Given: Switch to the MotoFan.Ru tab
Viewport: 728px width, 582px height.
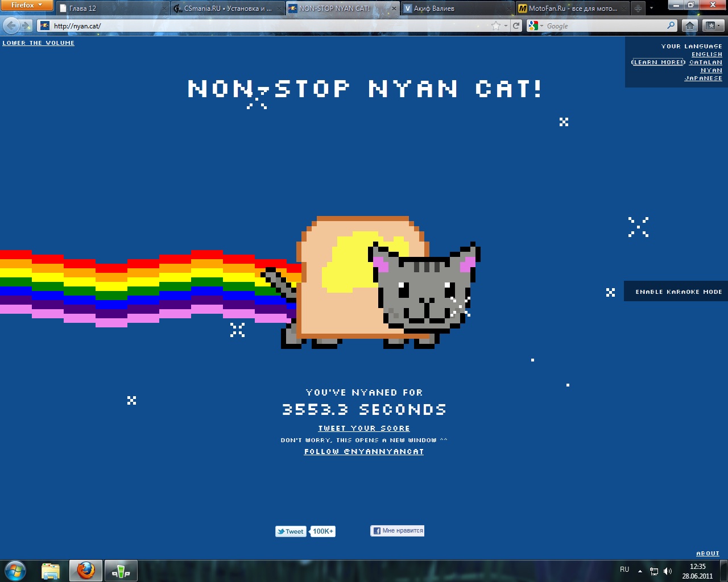Looking at the screenshot, I should (573, 9).
